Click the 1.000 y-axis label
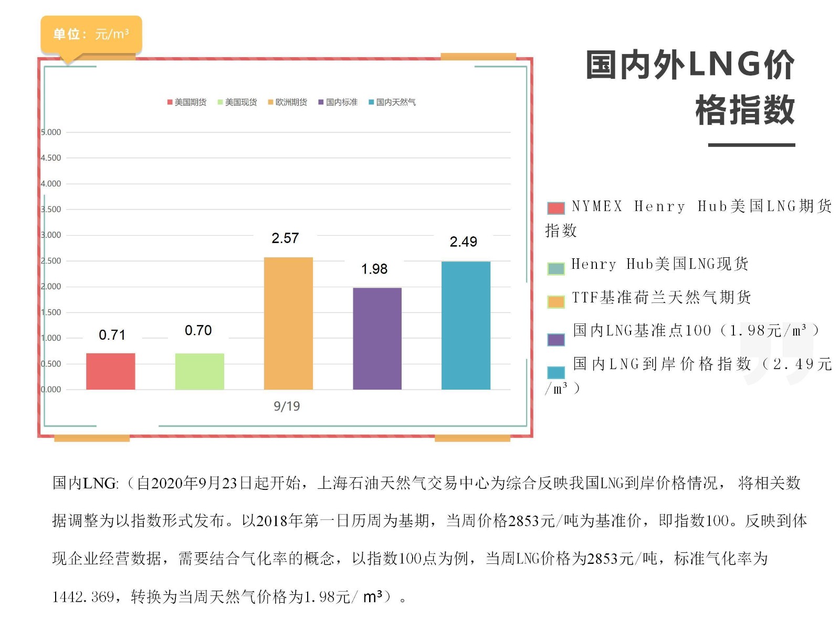840x629 pixels. (51, 338)
